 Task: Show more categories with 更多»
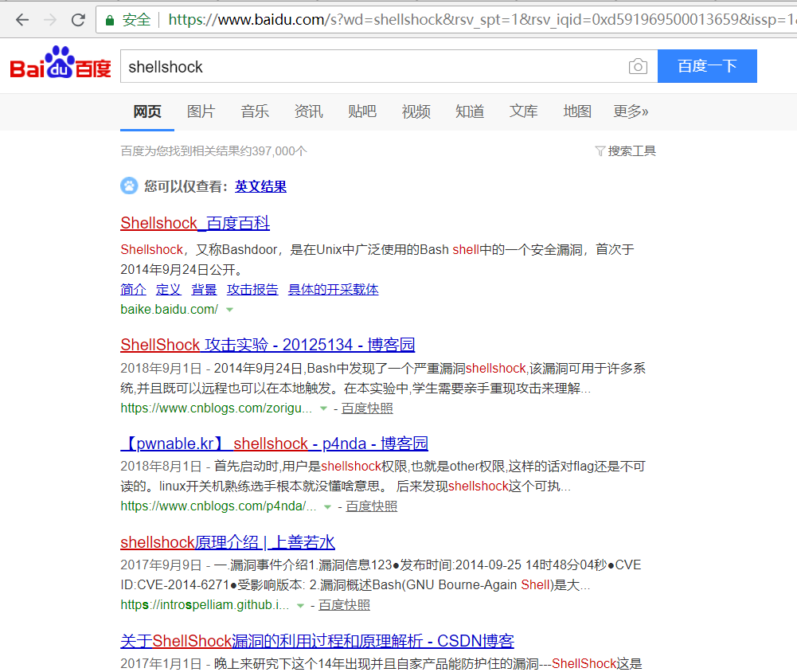pos(631,111)
